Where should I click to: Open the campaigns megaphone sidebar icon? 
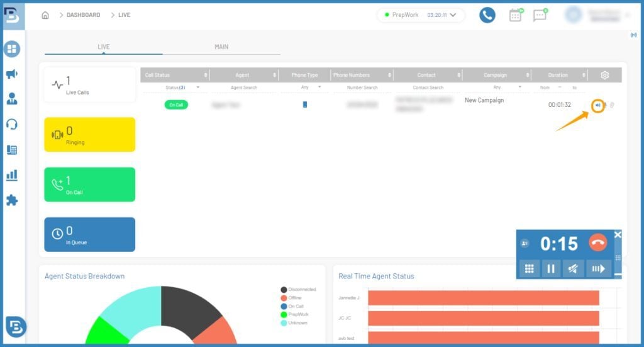pyautogui.click(x=12, y=74)
